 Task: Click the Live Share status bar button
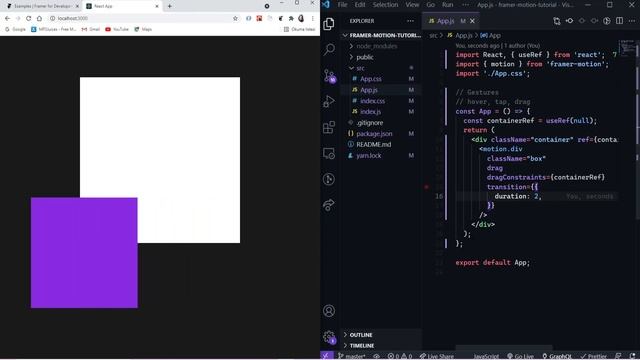(x=437, y=356)
